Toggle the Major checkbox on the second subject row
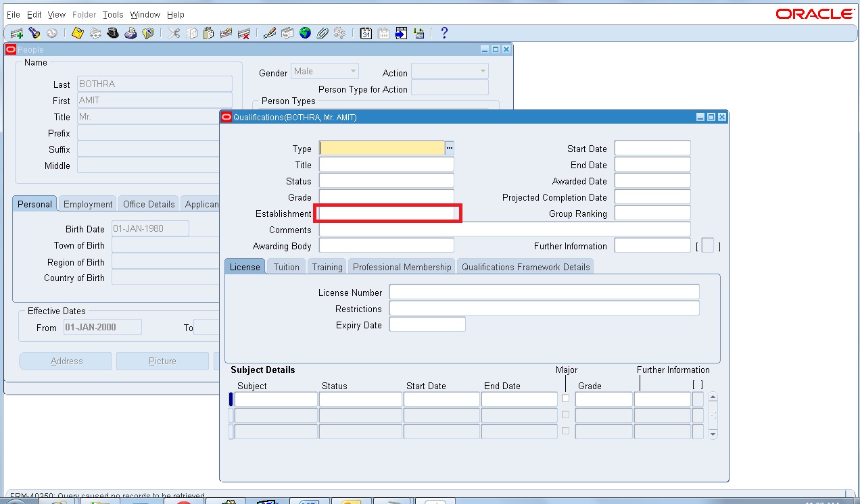 click(565, 414)
